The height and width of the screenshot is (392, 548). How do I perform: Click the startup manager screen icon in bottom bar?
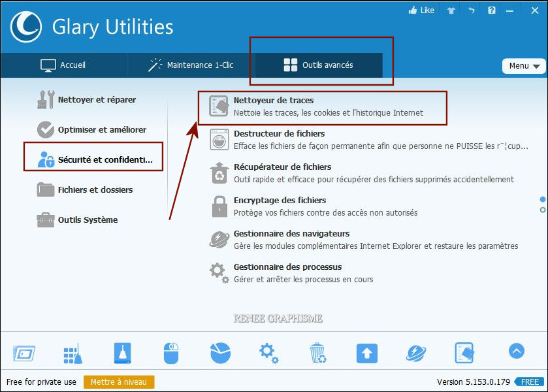point(24,353)
